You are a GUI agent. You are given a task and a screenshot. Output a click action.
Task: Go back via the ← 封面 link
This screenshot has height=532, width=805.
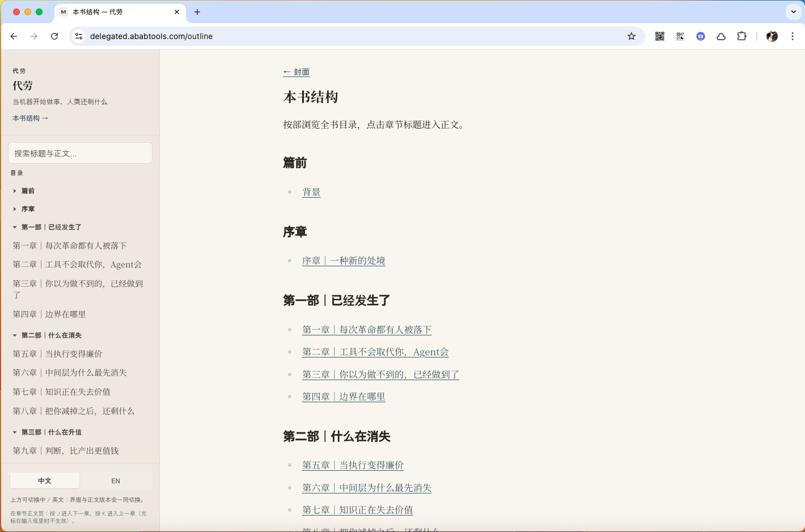pyautogui.click(x=296, y=72)
